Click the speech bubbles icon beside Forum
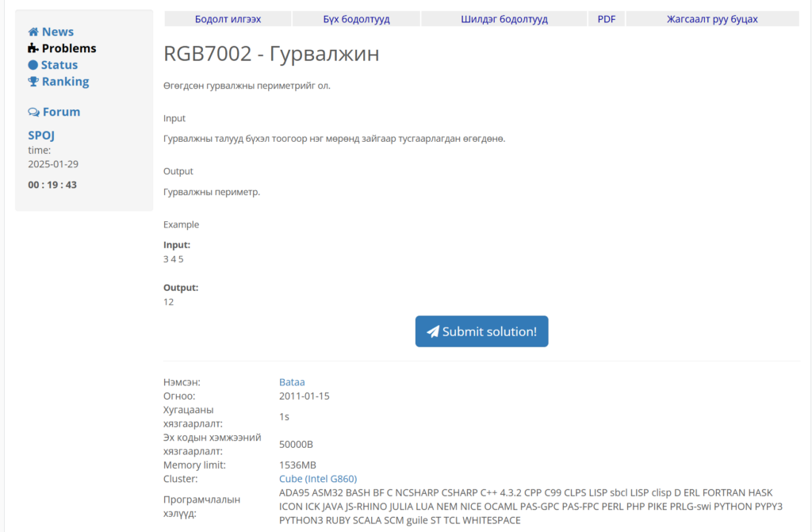This screenshot has width=812, height=532. 34,113
